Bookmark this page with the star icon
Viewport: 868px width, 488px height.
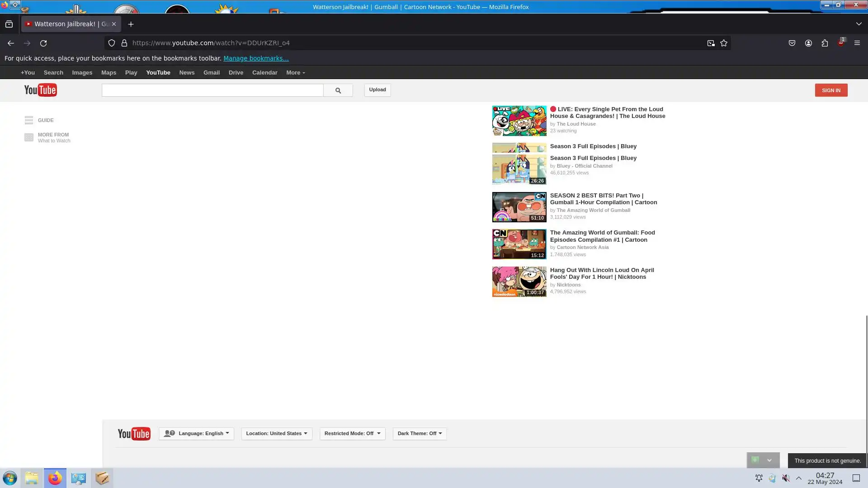tap(724, 43)
